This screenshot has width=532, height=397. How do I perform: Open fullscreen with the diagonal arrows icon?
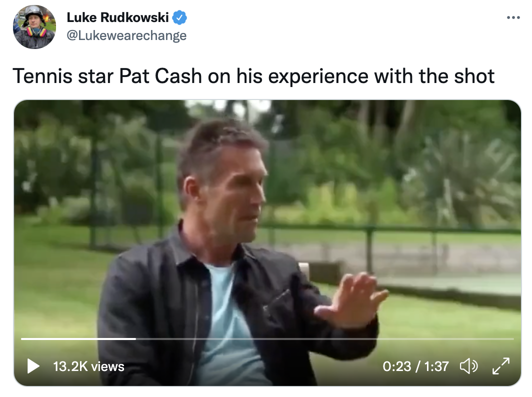click(501, 366)
